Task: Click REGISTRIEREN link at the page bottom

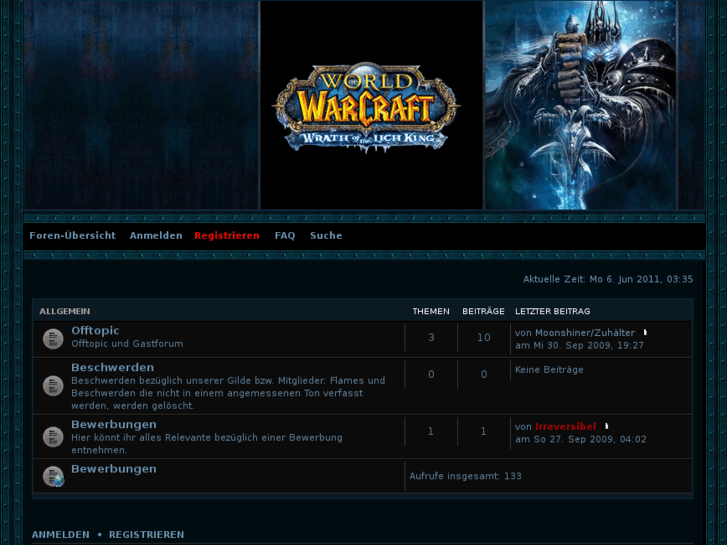Action: tap(147, 535)
